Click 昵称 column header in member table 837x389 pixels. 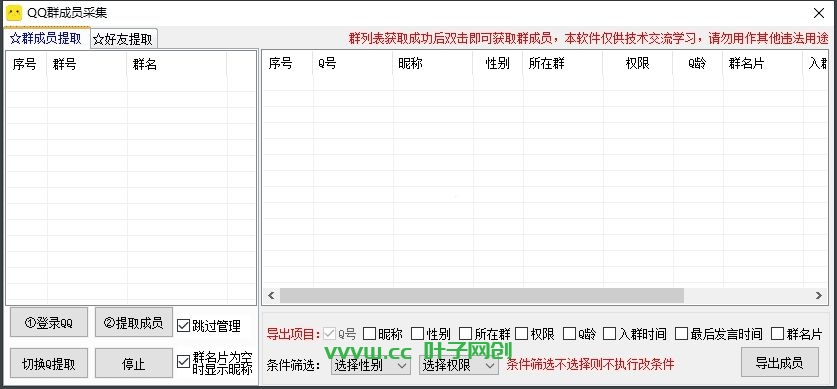click(433, 63)
